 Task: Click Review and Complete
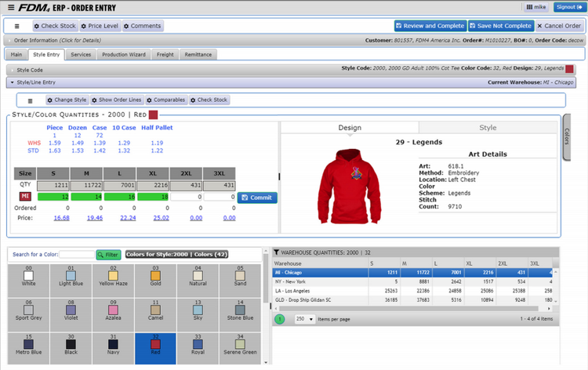tap(430, 26)
